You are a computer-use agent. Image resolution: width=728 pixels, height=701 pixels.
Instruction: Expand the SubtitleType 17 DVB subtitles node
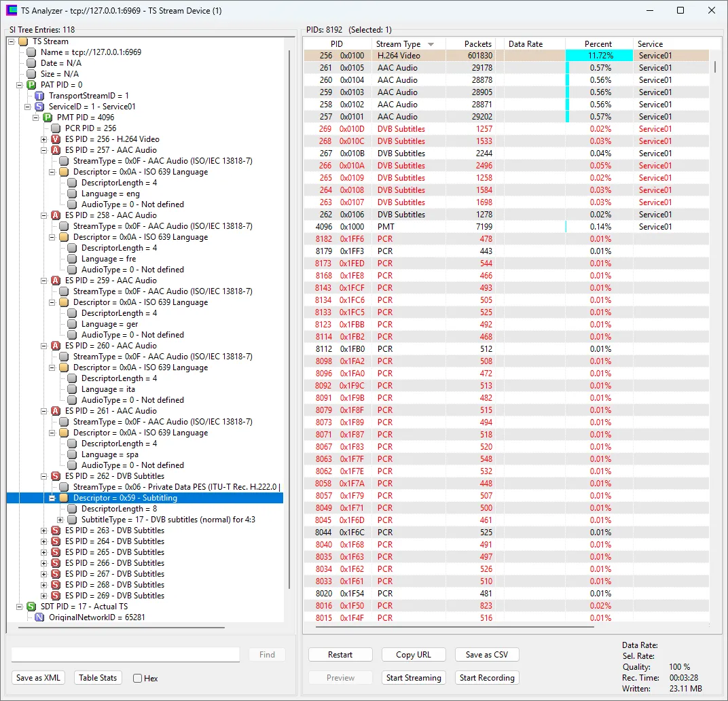click(60, 520)
